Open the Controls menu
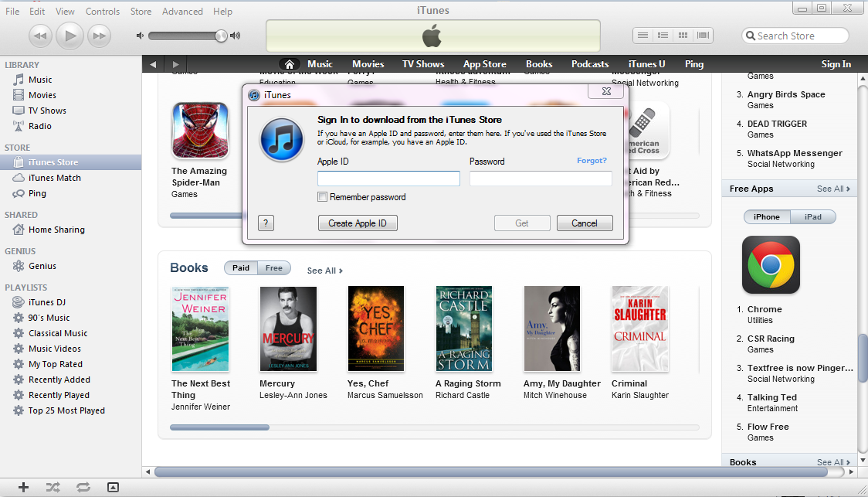The width and height of the screenshot is (868, 497). tap(103, 11)
